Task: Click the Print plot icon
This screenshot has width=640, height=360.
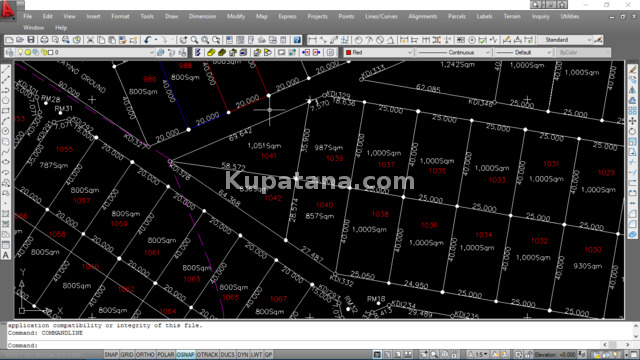Action: pos(44,40)
